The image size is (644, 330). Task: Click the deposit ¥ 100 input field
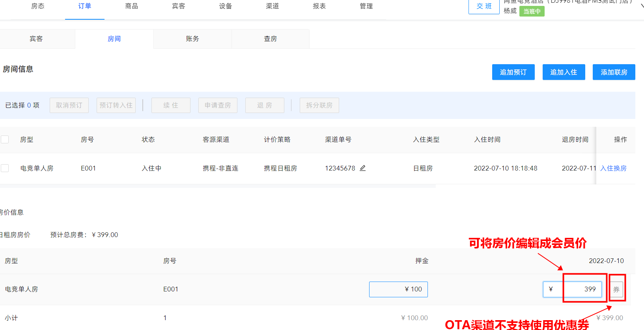point(398,289)
